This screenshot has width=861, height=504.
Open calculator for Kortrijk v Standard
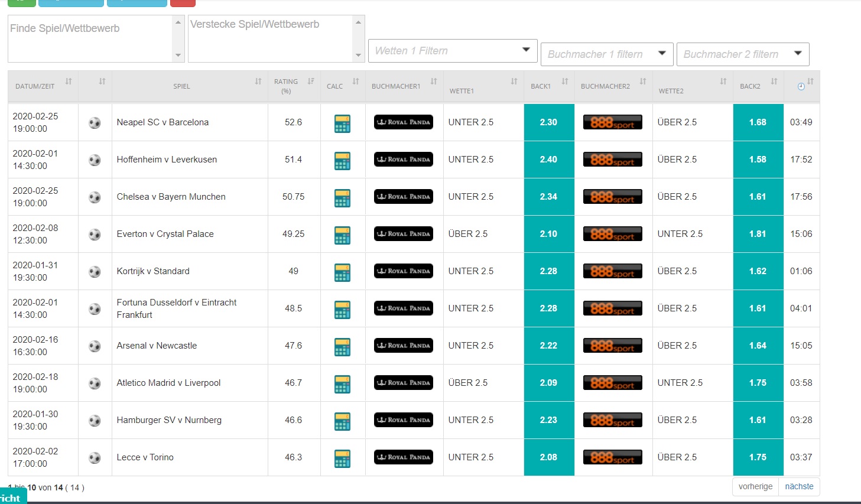[342, 272]
